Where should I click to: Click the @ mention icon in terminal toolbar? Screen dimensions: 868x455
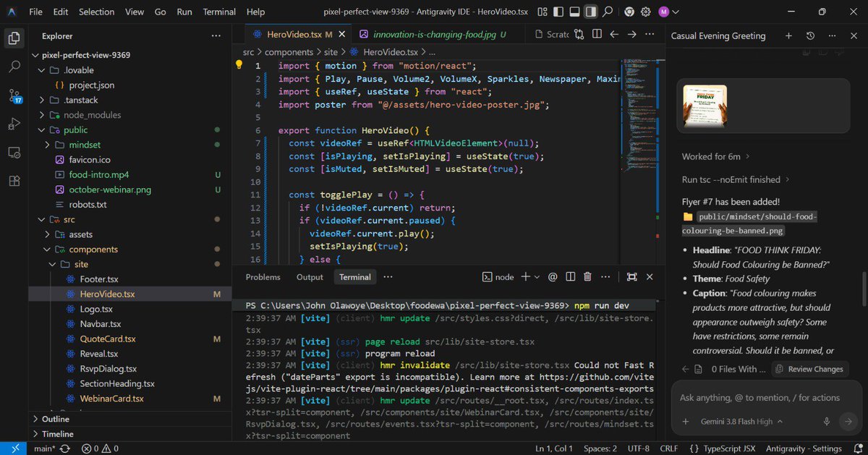coord(553,277)
